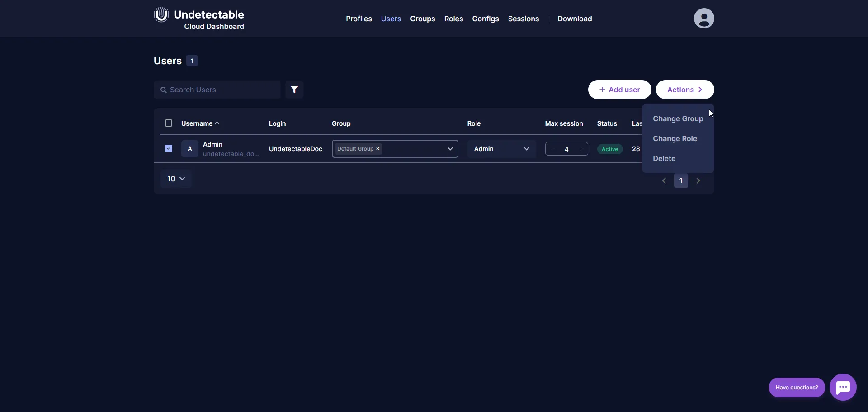Sort by the Username column header
This screenshot has width=868, height=412.
[200, 123]
